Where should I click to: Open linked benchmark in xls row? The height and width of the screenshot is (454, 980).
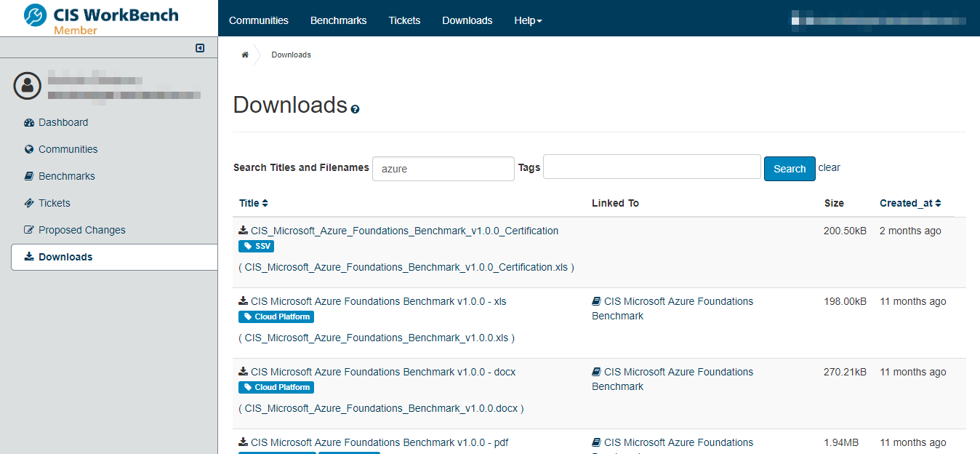click(672, 308)
